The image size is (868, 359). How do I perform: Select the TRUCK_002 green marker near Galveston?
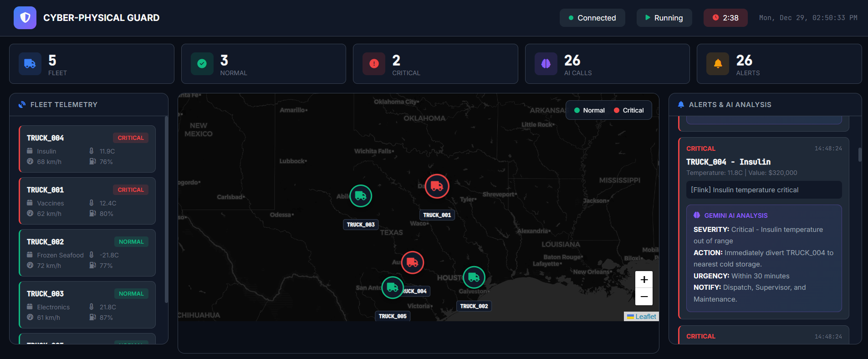tap(474, 277)
